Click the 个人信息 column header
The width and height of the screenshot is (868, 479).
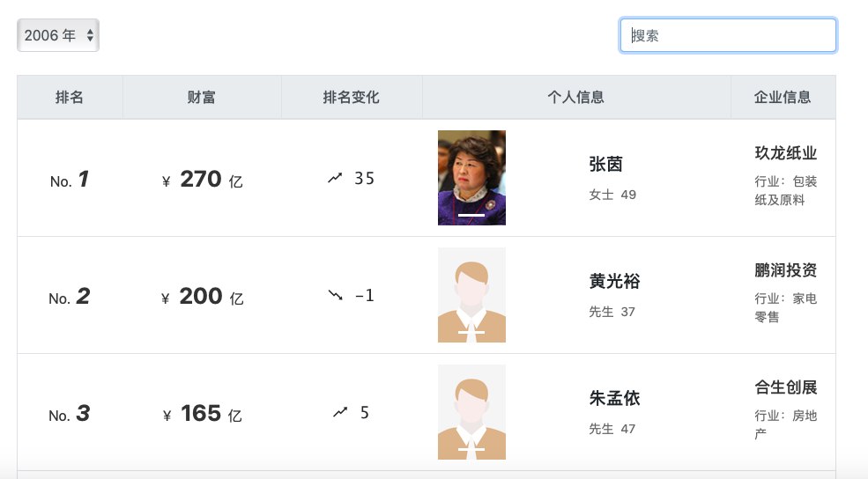pos(576,98)
